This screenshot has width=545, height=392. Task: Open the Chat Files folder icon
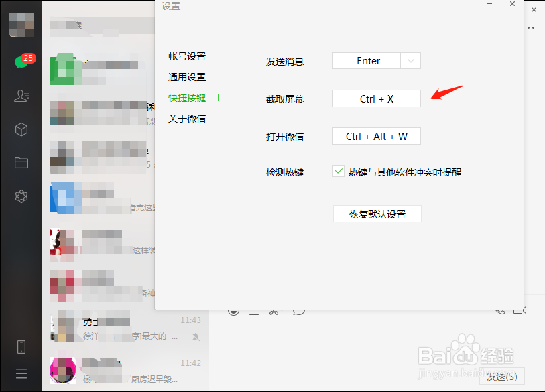click(x=21, y=162)
